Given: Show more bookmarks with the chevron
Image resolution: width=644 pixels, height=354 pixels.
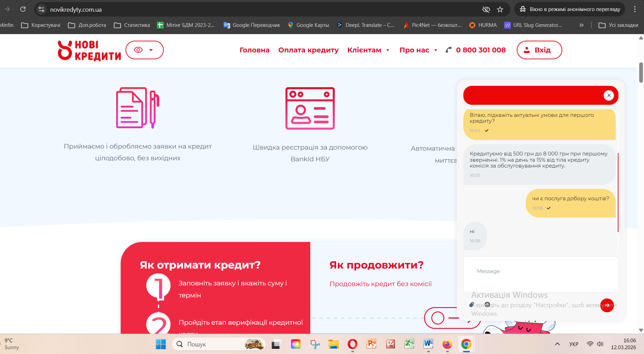Looking at the screenshot, I should [582, 25].
